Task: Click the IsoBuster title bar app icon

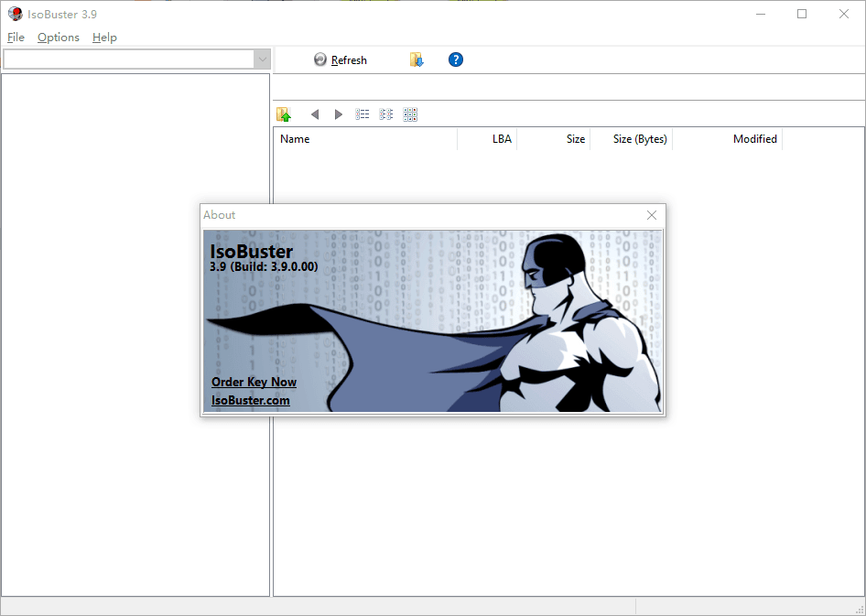Action: pos(16,14)
